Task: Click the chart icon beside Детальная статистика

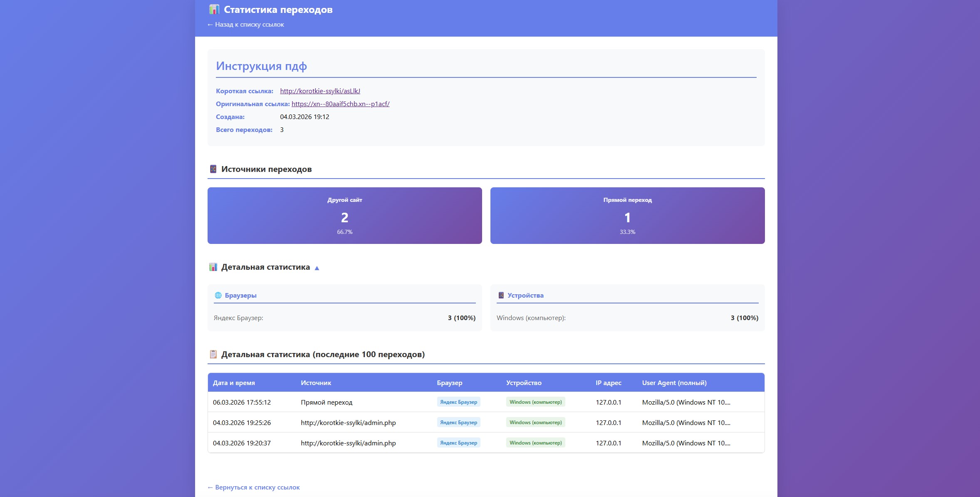Action: point(213,267)
